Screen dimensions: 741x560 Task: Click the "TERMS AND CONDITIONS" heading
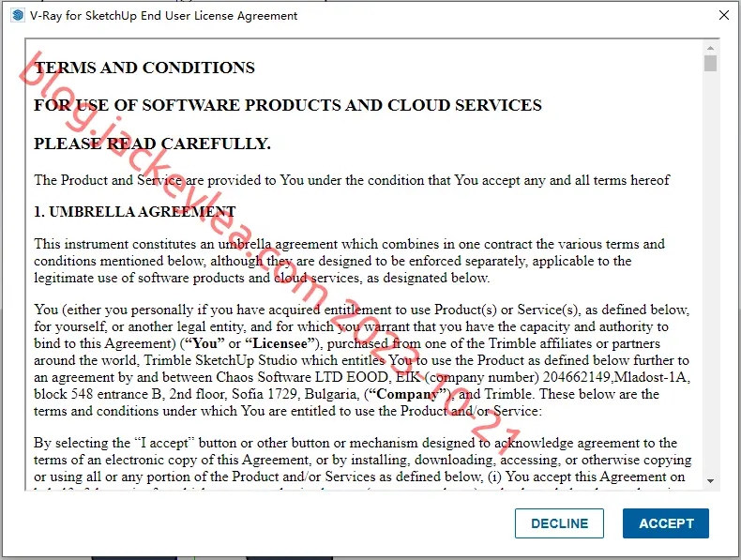point(144,68)
